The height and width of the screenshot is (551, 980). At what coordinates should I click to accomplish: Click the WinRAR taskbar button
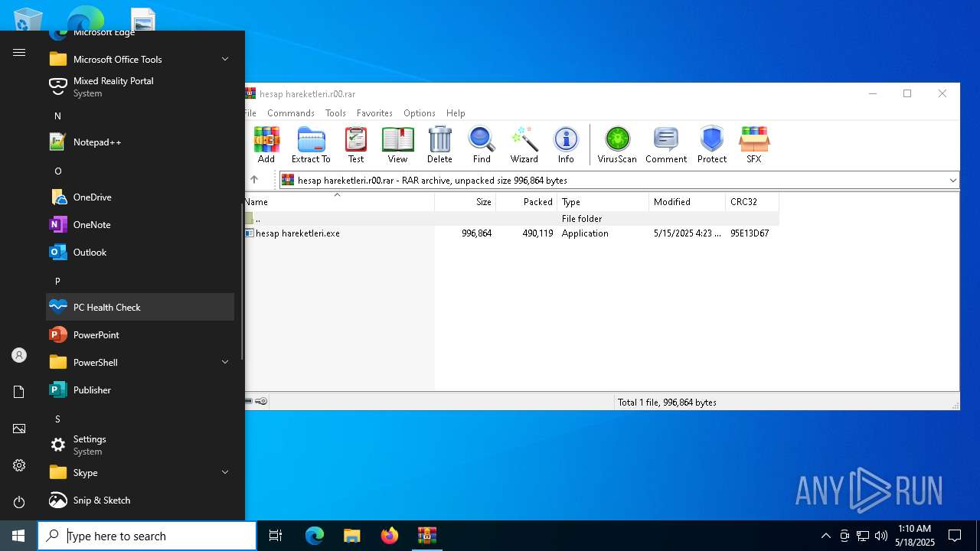tap(427, 536)
